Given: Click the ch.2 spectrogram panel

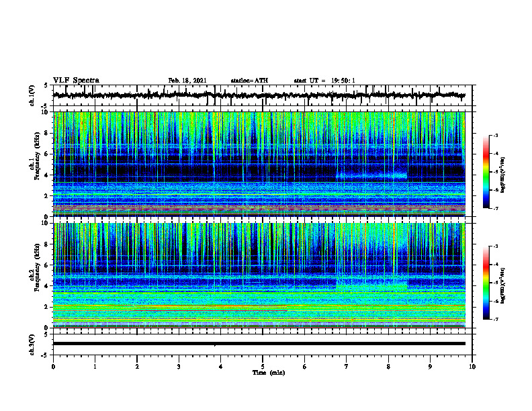Looking at the screenshot, I should coord(259,275).
